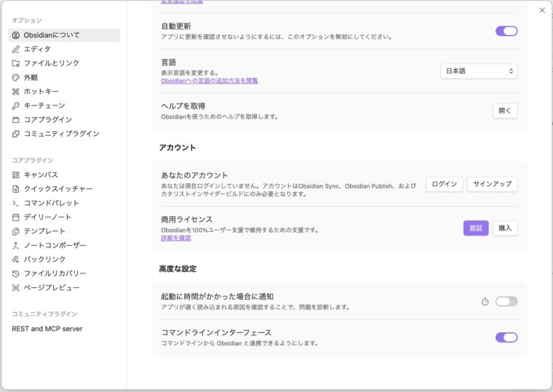Click the あなたのアカウント heading text
The width and height of the screenshot is (553, 392).
point(194,175)
